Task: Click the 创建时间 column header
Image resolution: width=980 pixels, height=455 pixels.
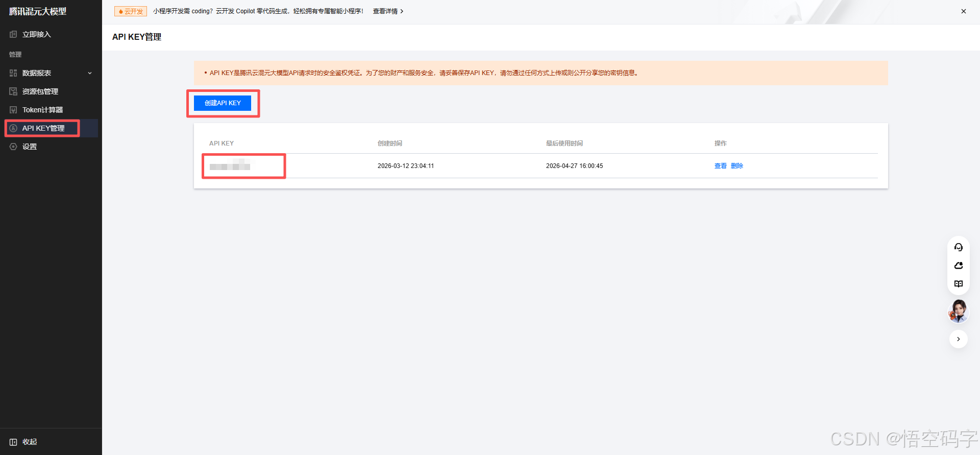Action: pyautogui.click(x=390, y=143)
